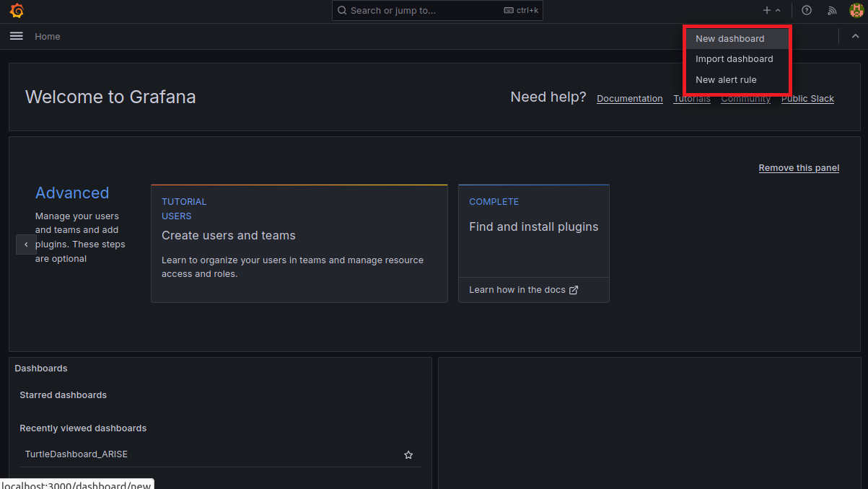Open the Community link
Screen dimensions: 868x489
tap(746, 99)
